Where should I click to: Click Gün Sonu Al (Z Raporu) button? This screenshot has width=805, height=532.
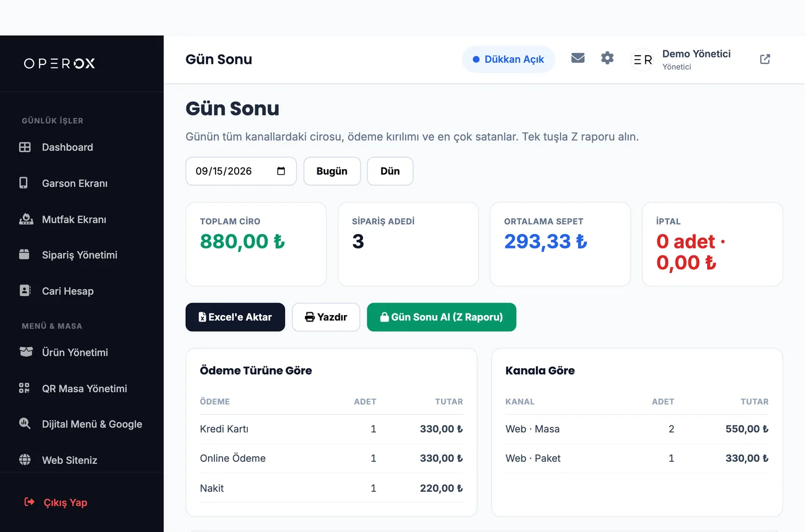(x=442, y=317)
